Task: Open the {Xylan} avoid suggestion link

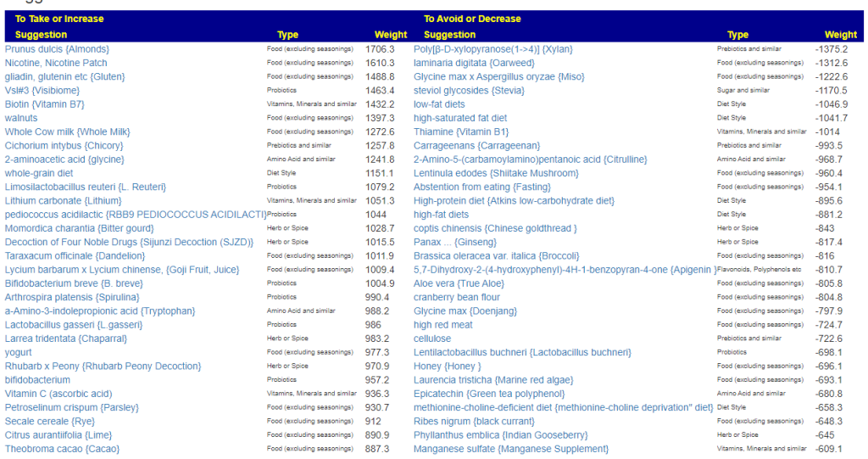Action: pos(493,49)
